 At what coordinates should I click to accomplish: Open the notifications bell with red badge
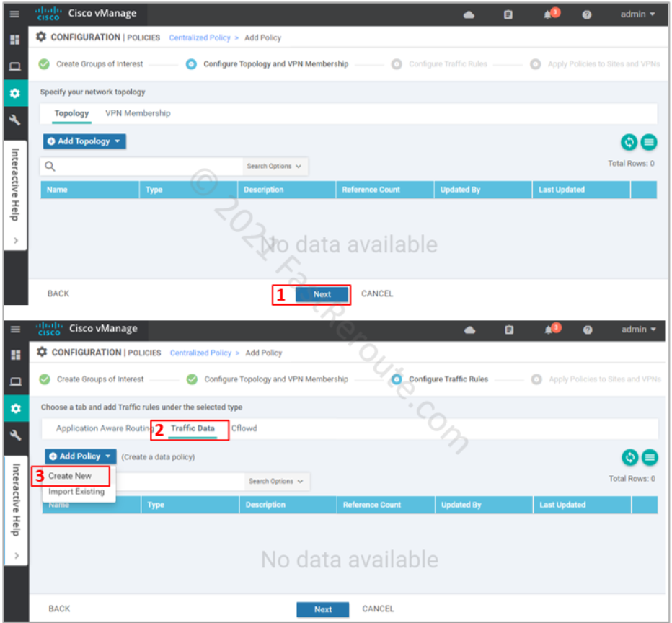(x=550, y=14)
